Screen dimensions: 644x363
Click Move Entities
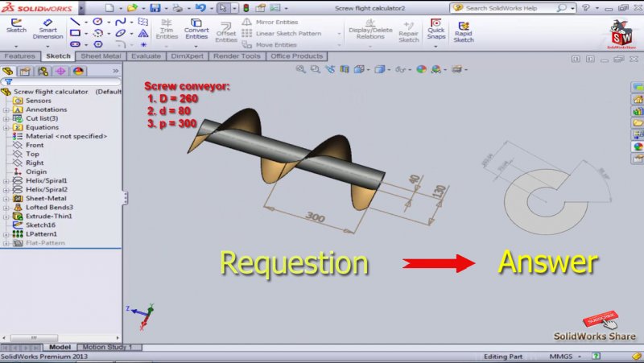pyautogui.click(x=269, y=45)
